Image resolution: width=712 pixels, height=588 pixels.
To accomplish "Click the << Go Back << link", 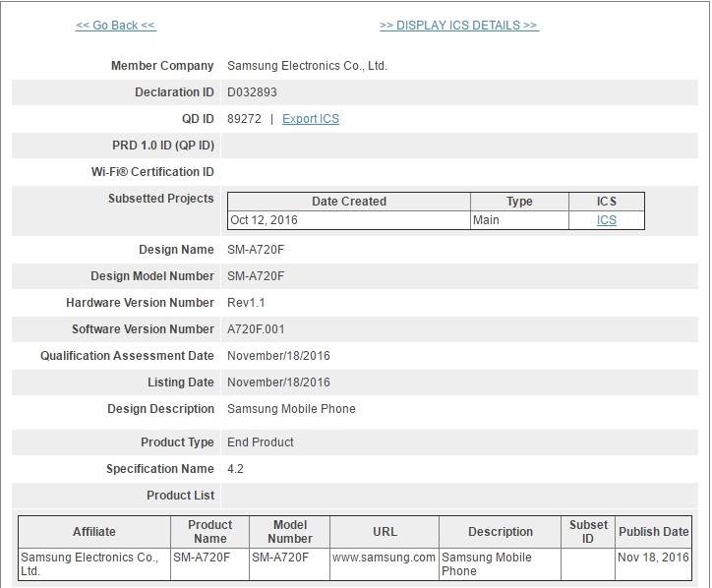I will (116, 26).
